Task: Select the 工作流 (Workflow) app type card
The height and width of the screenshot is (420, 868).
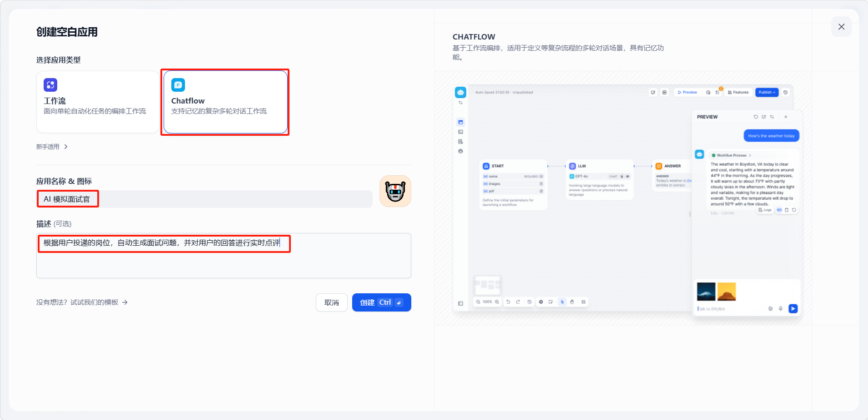Action: tap(97, 102)
